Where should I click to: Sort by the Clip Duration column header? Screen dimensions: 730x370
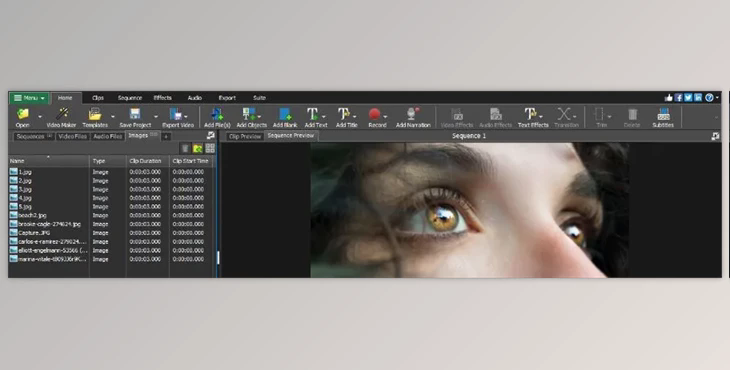click(x=148, y=161)
